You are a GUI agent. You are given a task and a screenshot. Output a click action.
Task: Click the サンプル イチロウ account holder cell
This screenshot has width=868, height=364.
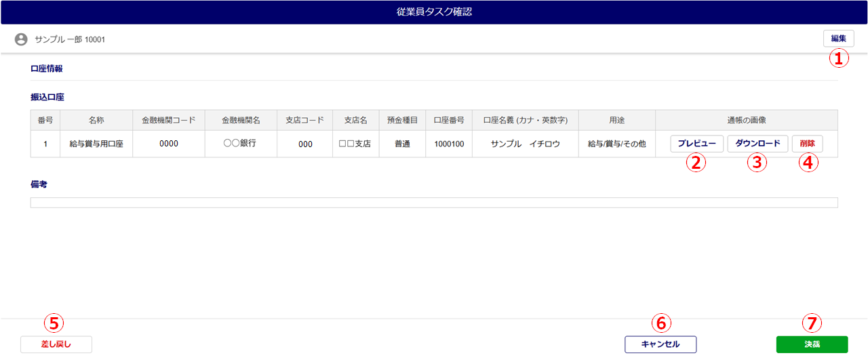[x=526, y=144]
